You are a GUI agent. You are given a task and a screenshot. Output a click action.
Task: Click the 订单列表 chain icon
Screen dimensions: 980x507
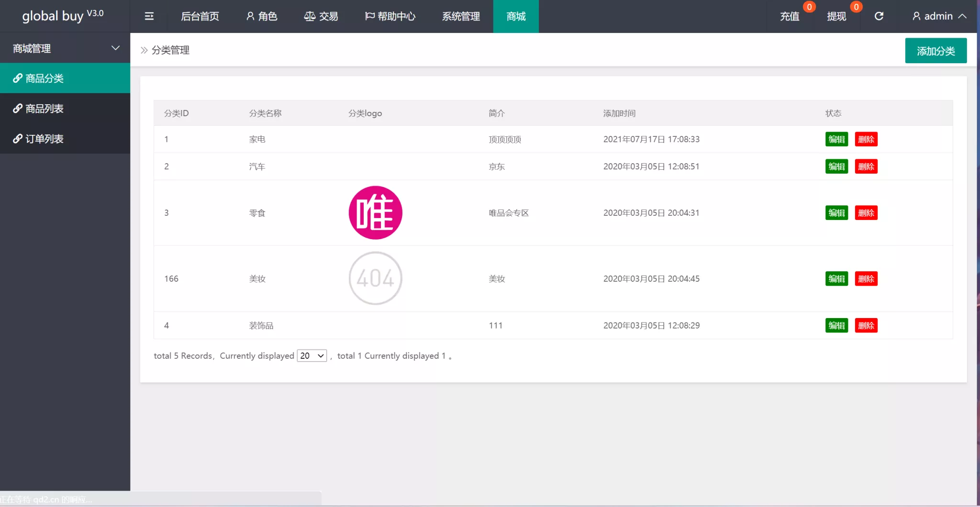18,139
